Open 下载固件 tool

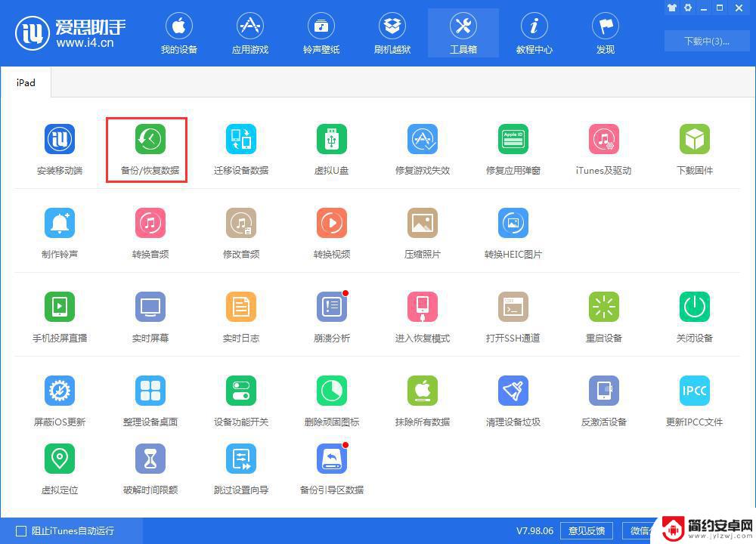(694, 139)
